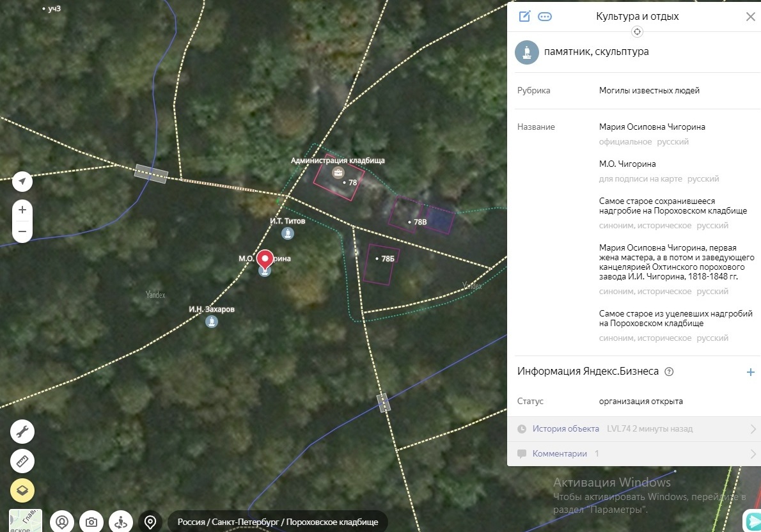
Task: Select the И.Т. Титов monument marker
Action: coord(288,234)
